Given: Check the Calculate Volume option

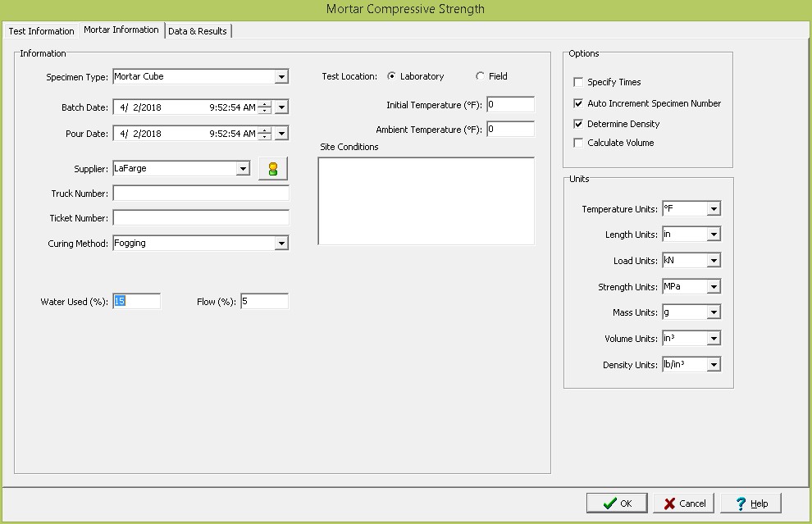Looking at the screenshot, I should click(x=578, y=143).
